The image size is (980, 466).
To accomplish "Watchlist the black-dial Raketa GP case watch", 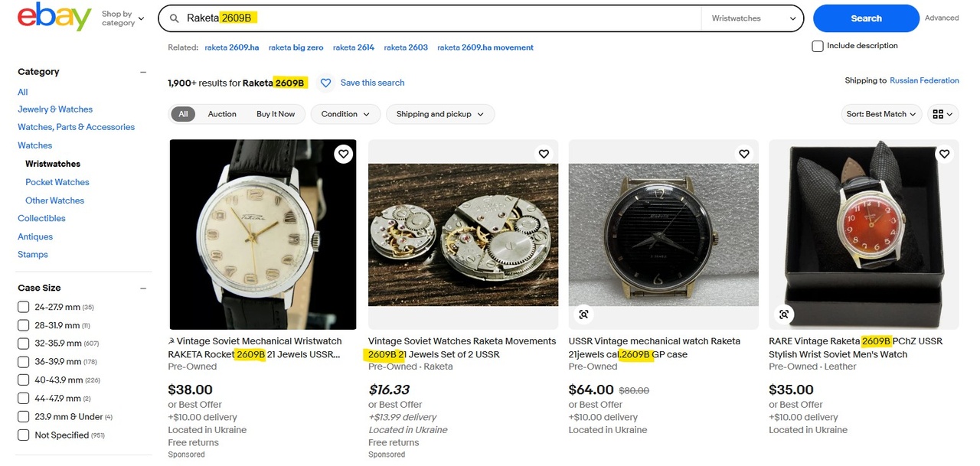I will pos(744,154).
